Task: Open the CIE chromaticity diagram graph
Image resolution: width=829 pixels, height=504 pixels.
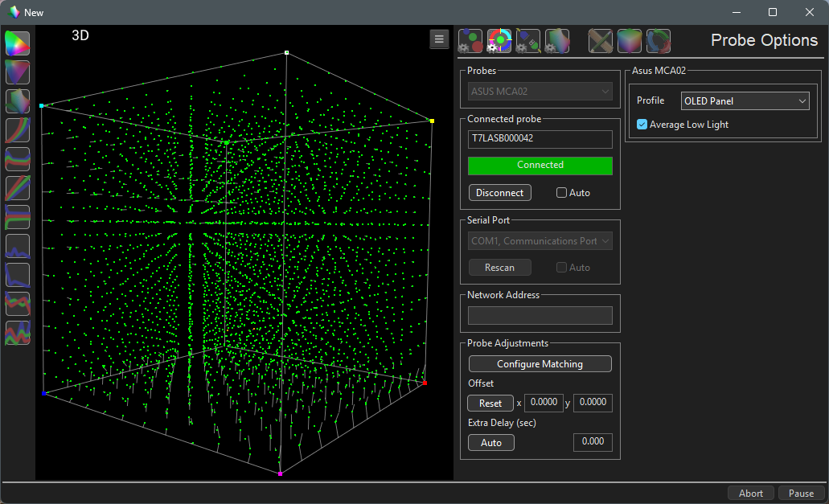Action: coord(18,43)
